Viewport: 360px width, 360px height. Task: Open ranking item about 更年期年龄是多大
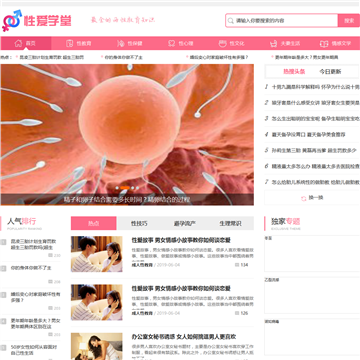tap(35, 324)
